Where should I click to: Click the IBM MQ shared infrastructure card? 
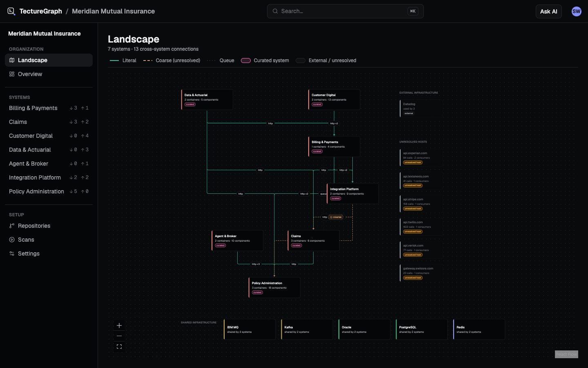coord(249,330)
